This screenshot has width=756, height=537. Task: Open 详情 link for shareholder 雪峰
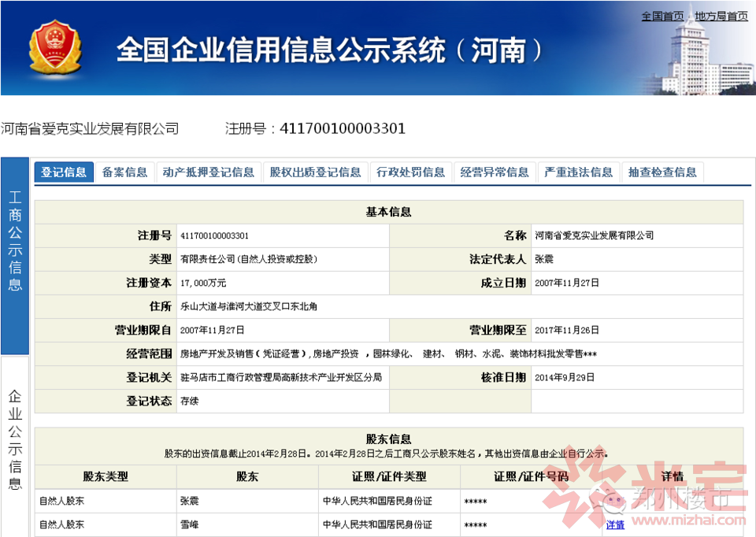pos(615,525)
